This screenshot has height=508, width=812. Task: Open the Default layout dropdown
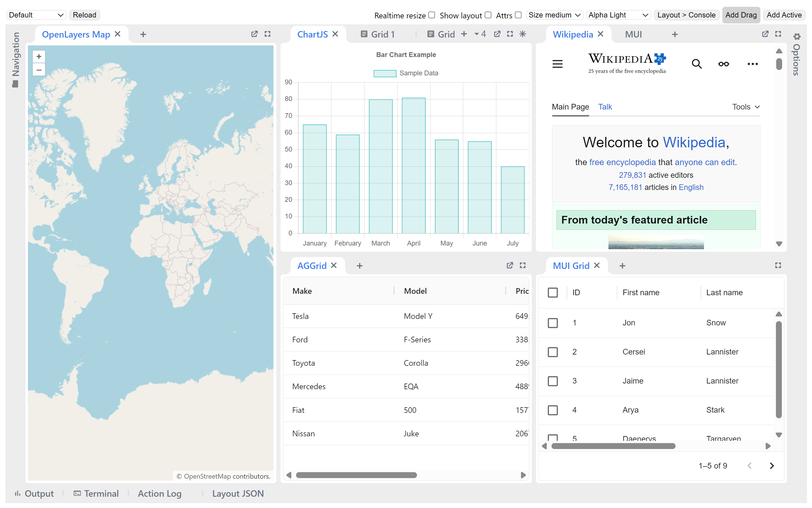click(x=36, y=15)
